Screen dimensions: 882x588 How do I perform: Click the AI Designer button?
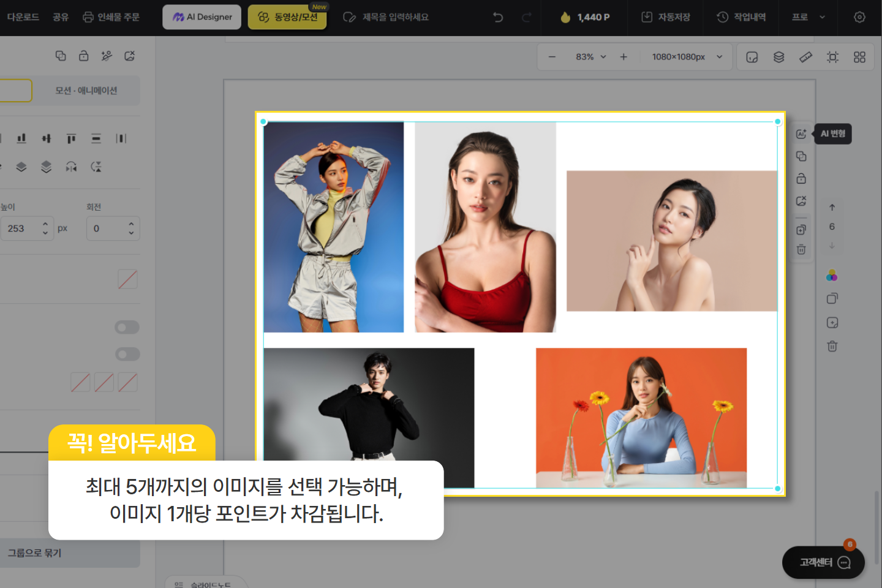point(202,17)
